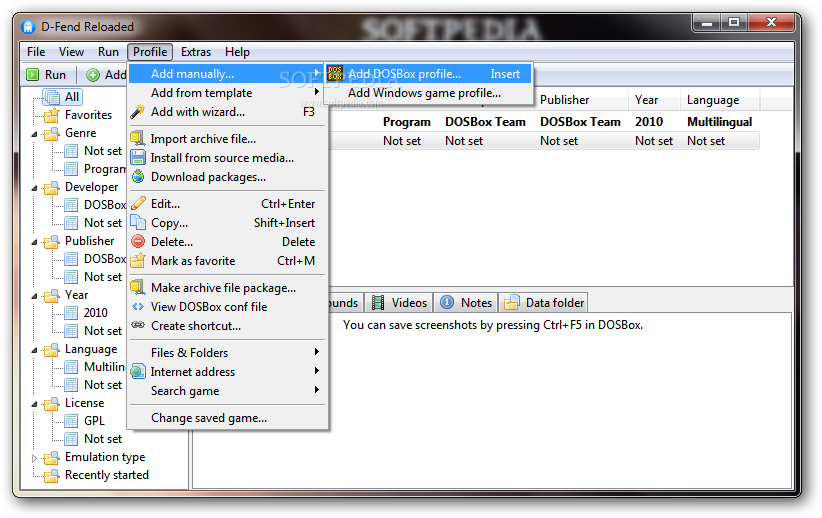The height and width of the screenshot is (518, 822).
Task: Collapse the License tree node
Action: (x=35, y=404)
